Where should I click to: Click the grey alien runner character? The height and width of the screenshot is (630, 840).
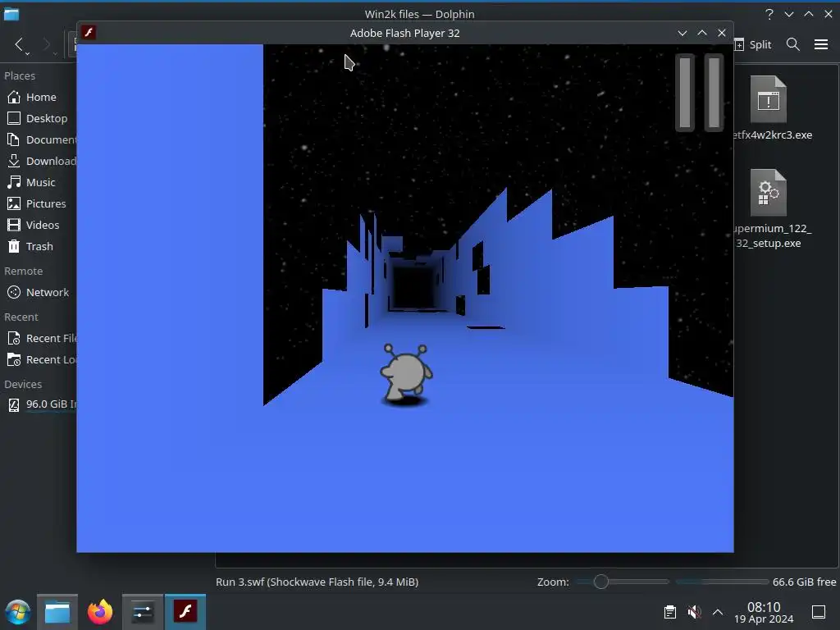pos(406,374)
